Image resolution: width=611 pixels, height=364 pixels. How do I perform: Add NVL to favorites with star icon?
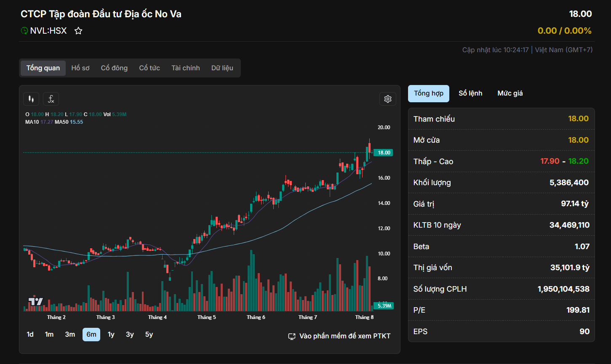tap(78, 31)
